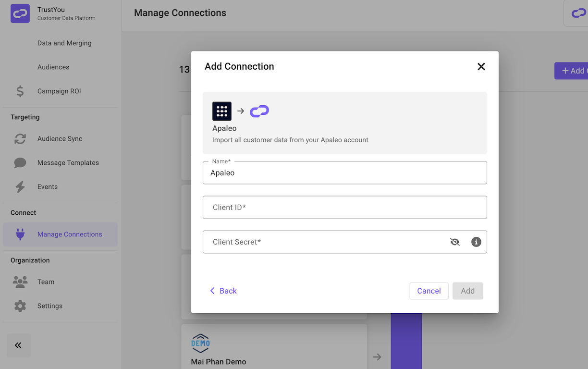Click the Mai Phan Demo logo icon

[200, 344]
